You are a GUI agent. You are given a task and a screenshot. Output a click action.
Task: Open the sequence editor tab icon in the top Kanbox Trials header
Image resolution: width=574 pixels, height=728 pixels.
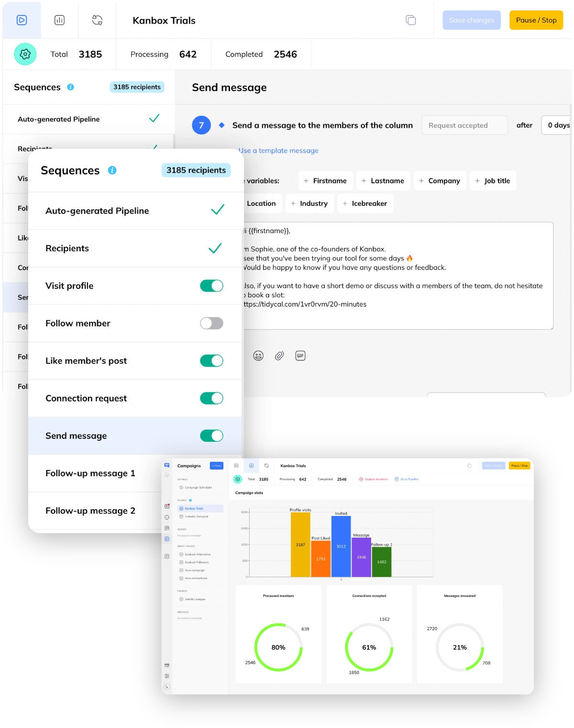pyautogui.click(x=22, y=20)
